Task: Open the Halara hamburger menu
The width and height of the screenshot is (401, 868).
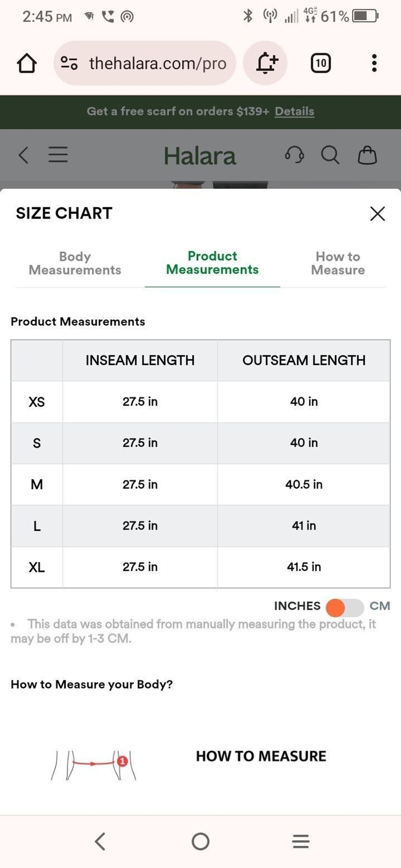Action: click(58, 155)
